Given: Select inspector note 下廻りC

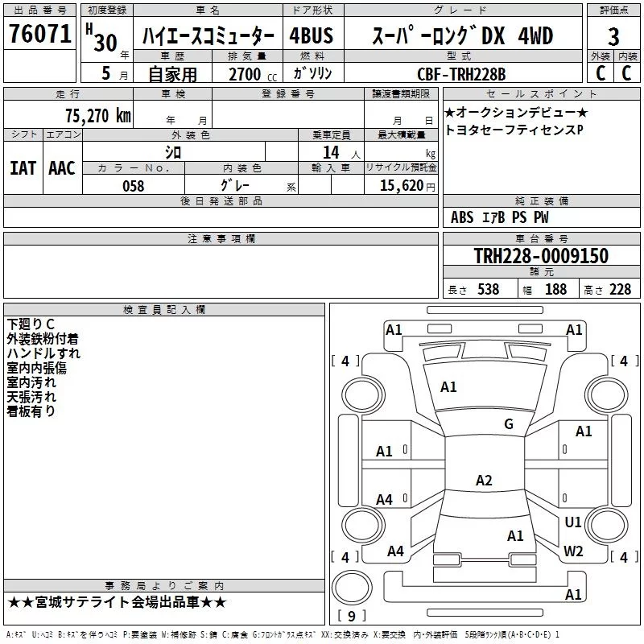Looking at the screenshot, I should 31,324.
